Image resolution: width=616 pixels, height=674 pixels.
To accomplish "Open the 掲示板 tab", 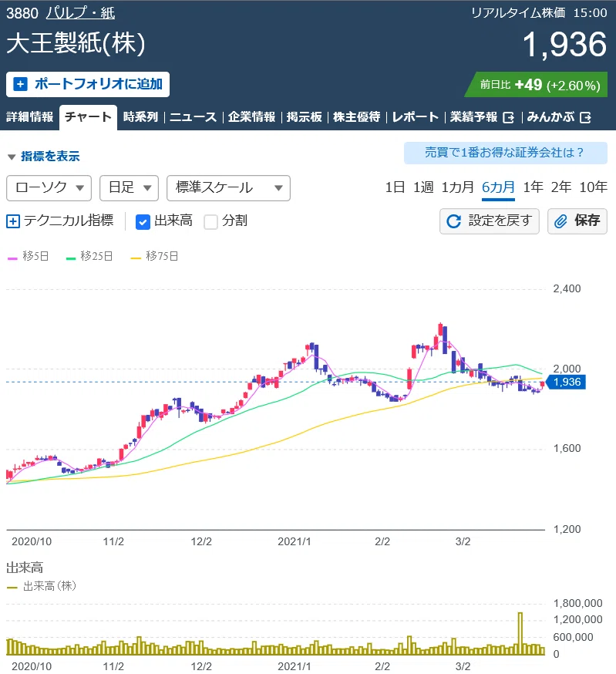I will [305, 117].
